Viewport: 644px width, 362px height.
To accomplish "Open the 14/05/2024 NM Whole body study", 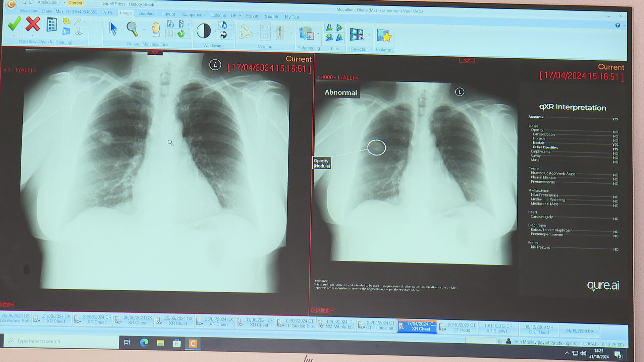I will coord(336,324).
